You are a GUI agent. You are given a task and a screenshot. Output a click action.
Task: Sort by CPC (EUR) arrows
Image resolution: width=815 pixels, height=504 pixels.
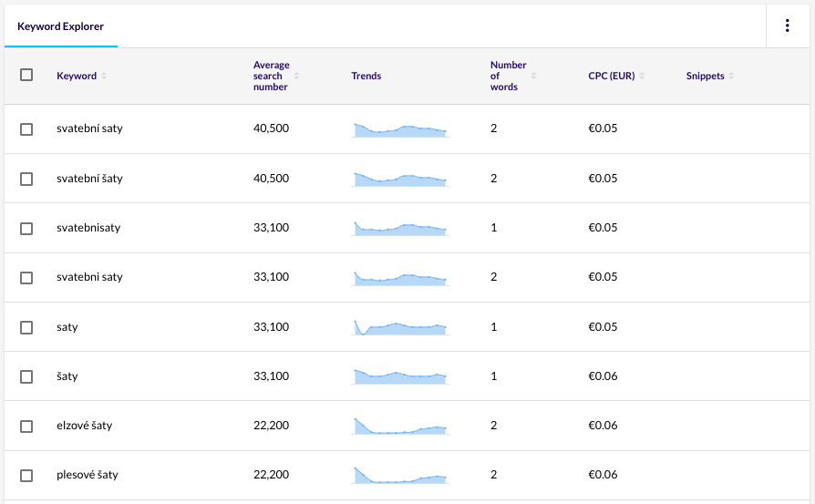(x=642, y=76)
